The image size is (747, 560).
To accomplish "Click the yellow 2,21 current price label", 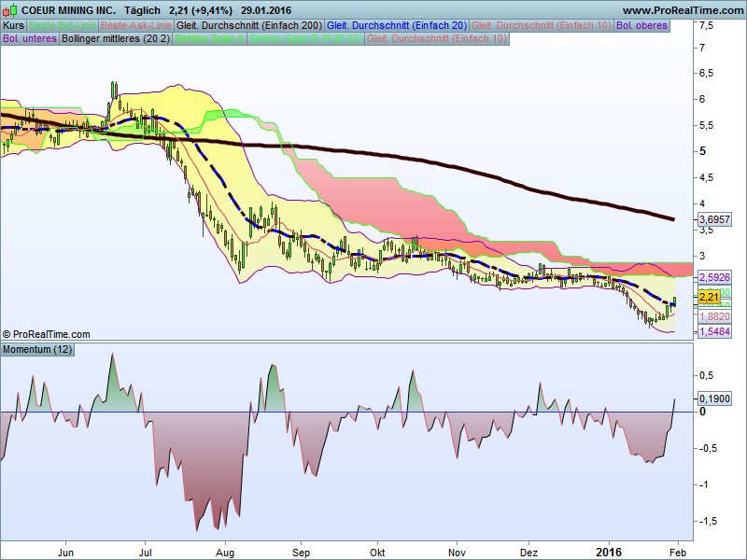I will pyautogui.click(x=709, y=298).
